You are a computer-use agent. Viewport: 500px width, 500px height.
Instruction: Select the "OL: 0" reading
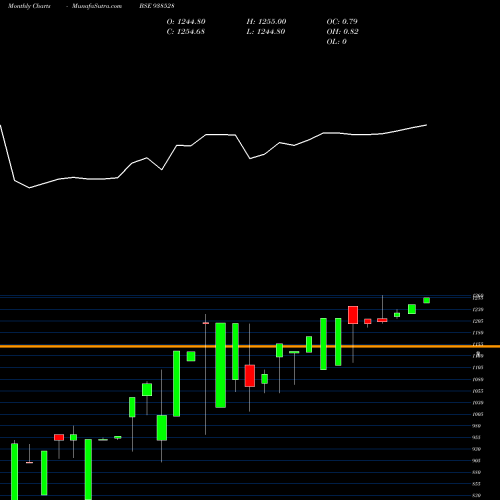click(337, 42)
